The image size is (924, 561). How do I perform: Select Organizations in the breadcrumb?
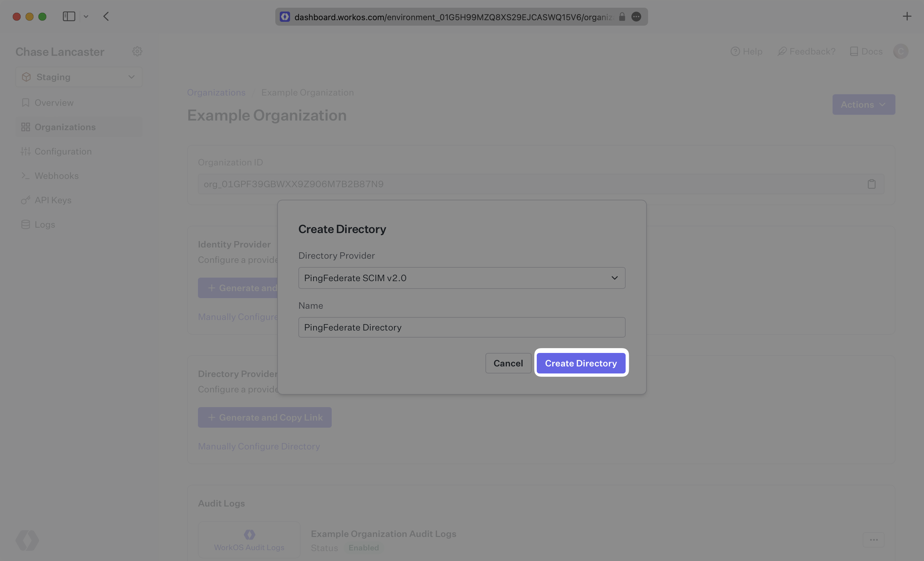(x=216, y=93)
